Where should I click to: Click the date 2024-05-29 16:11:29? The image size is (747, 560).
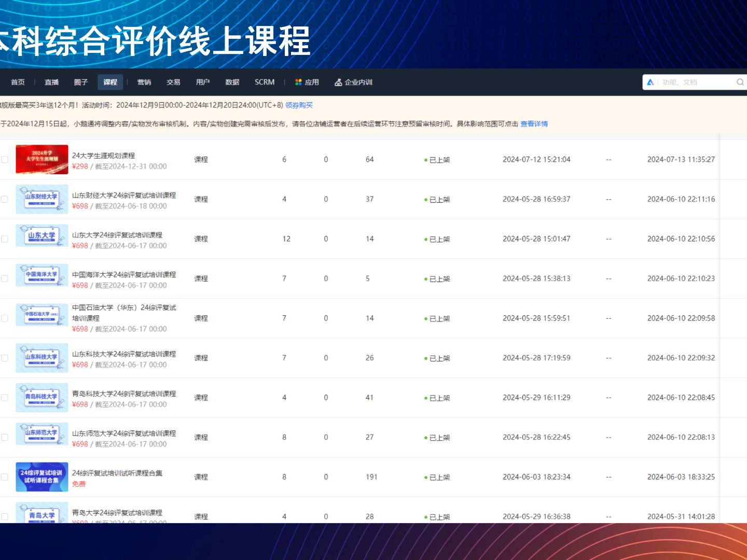[536, 397]
